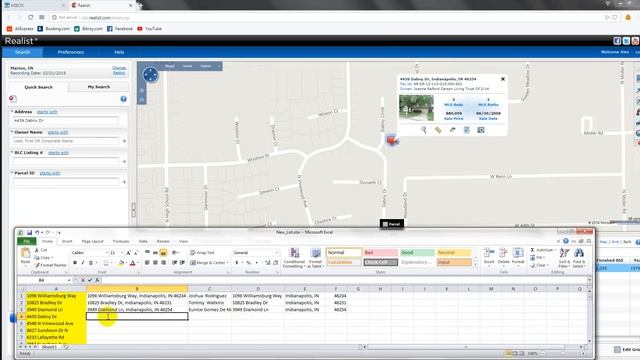Toggle align text left in Excel
Viewport: 640px width, 360px height.
coord(147,263)
